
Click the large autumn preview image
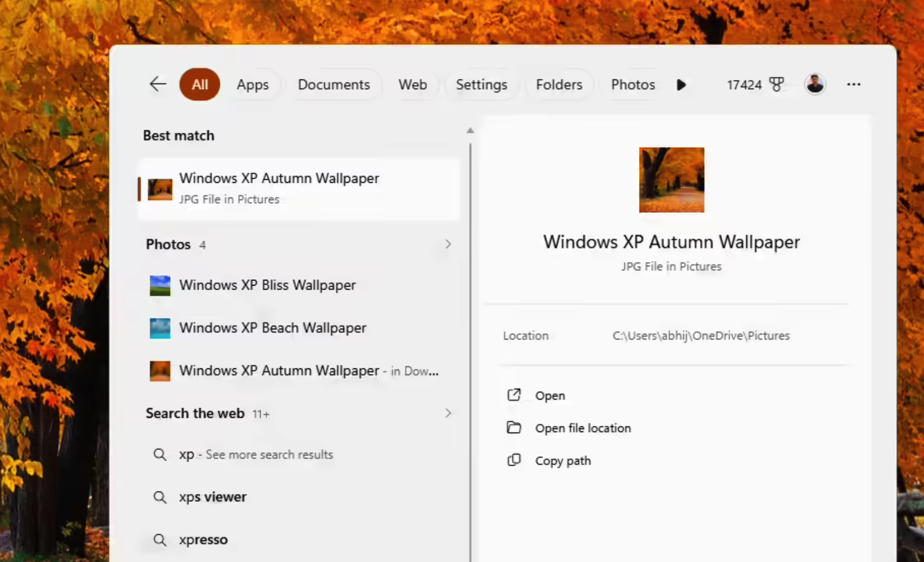pos(671,180)
